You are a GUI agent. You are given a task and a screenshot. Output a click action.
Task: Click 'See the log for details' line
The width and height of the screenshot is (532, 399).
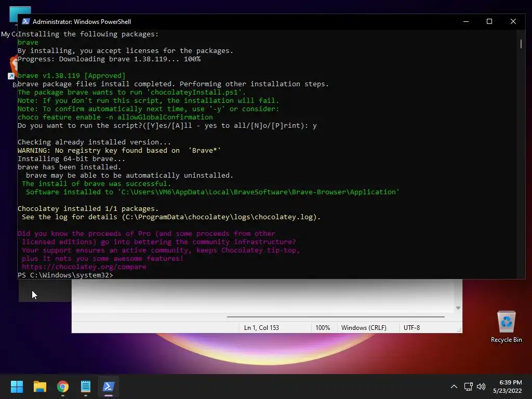[171, 217]
